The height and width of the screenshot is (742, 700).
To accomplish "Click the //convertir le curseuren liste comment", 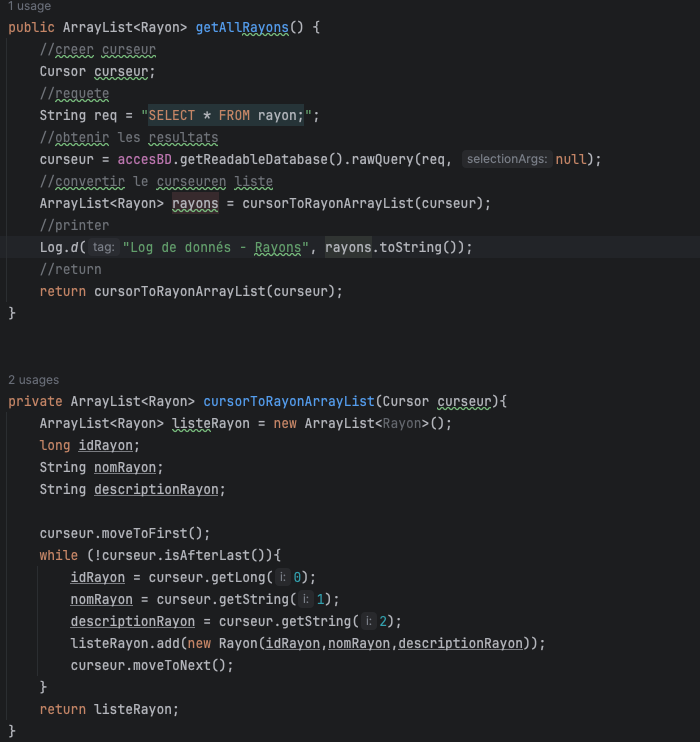I will tap(156, 182).
